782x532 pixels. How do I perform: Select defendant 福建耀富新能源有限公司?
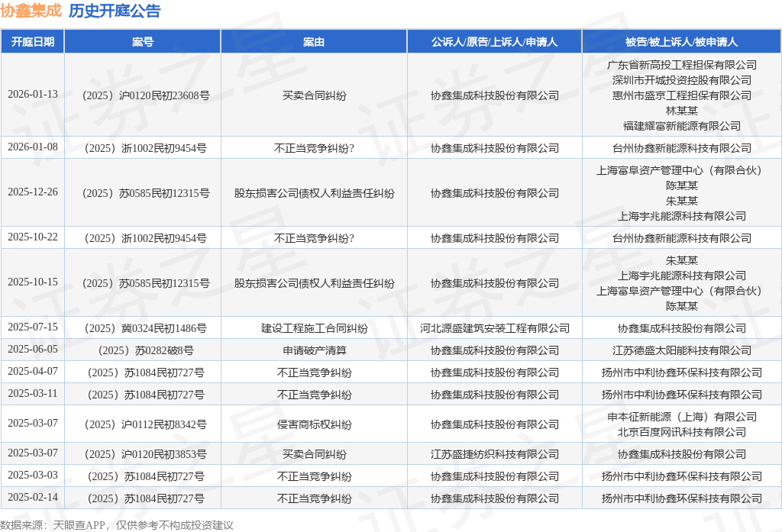tap(682, 126)
